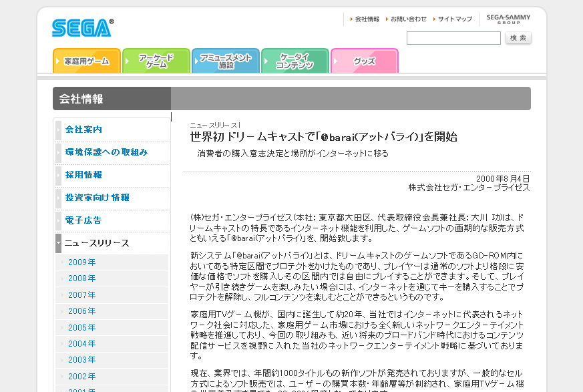Select 2006年 news archive
The image size is (583, 392).
tap(81, 311)
